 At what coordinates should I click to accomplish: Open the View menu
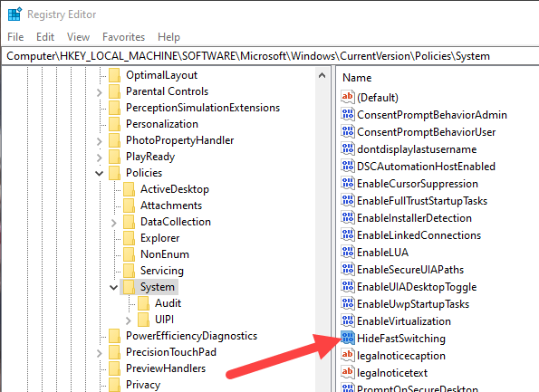(x=79, y=37)
